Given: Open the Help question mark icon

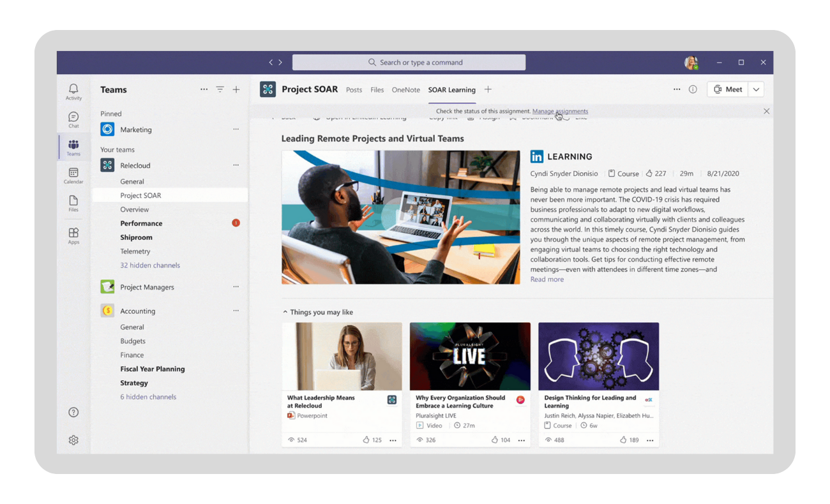Looking at the screenshot, I should pos(73,412).
